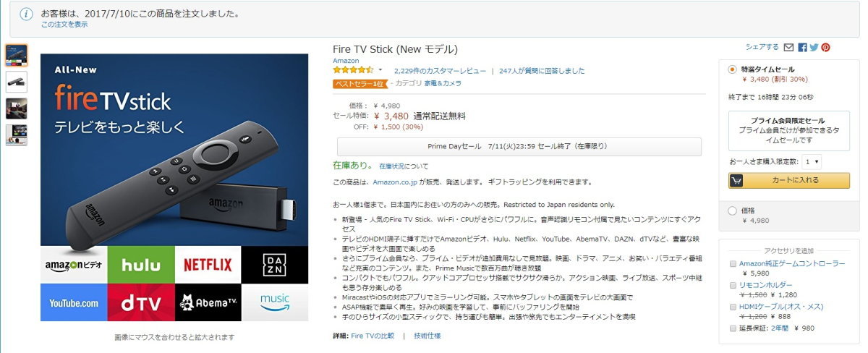Select the first product thumbnail
The width and height of the screenshot is (868, 353).
(16, 55)
